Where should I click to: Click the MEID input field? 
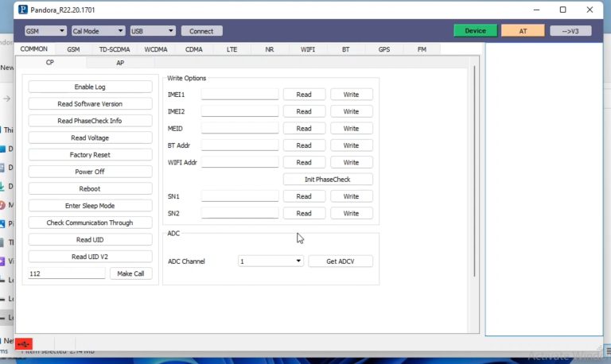[239, 128]
